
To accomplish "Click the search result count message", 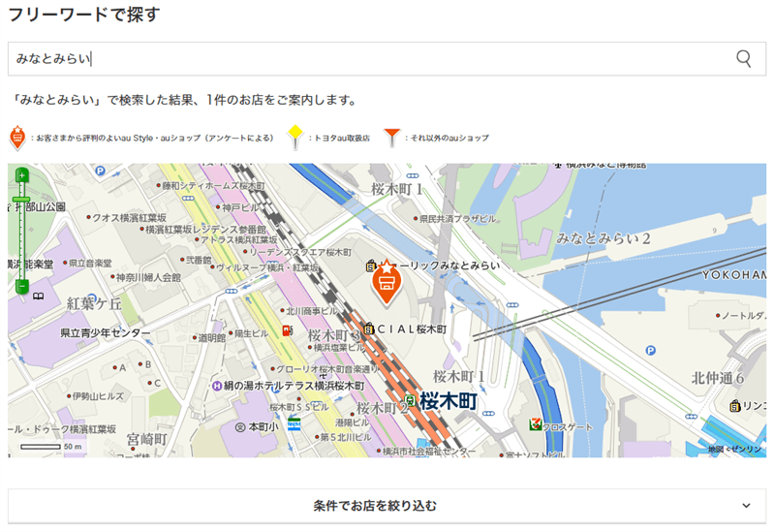I will [184, 100].
